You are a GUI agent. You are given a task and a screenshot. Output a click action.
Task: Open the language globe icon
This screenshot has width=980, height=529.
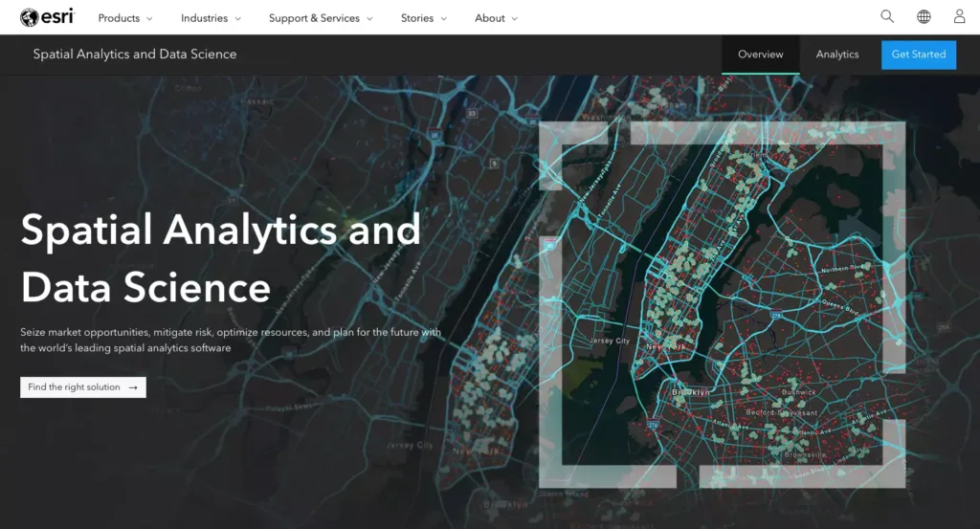[924, 17]
